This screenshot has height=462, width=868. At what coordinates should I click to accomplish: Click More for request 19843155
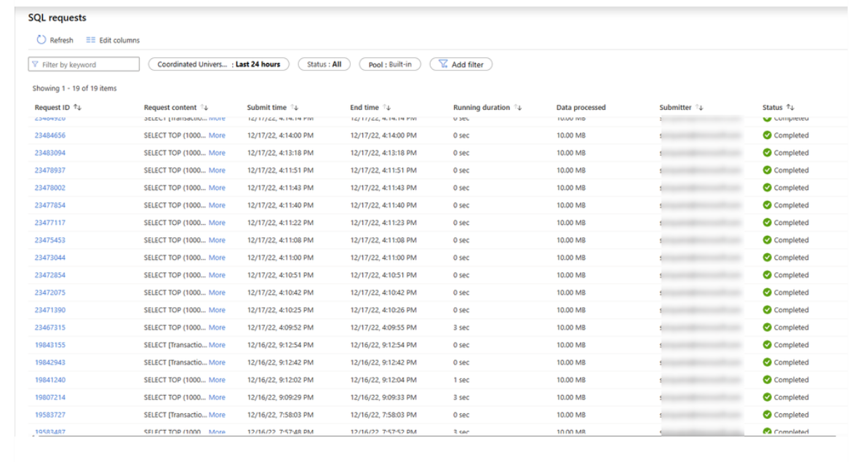click(x=217, y=345)
